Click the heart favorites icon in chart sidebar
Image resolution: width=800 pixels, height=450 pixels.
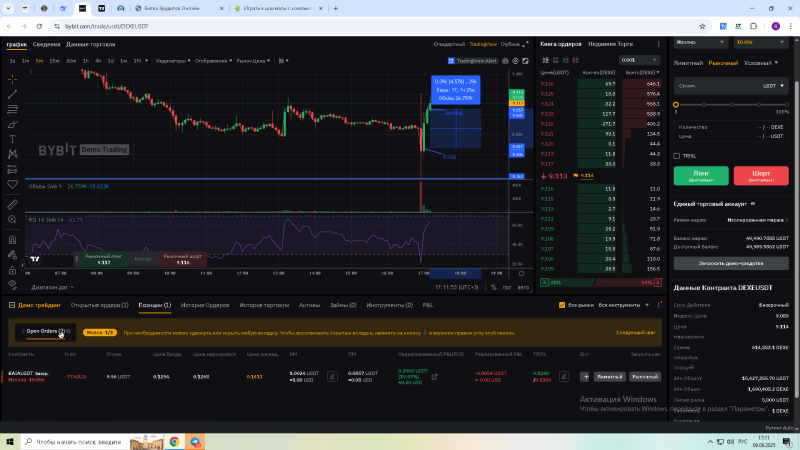(x=12, y=184)
